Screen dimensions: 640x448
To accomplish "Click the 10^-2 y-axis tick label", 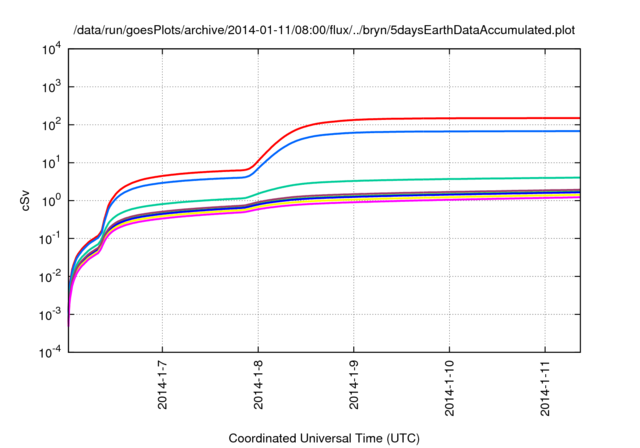I will [x=50, y=277].
